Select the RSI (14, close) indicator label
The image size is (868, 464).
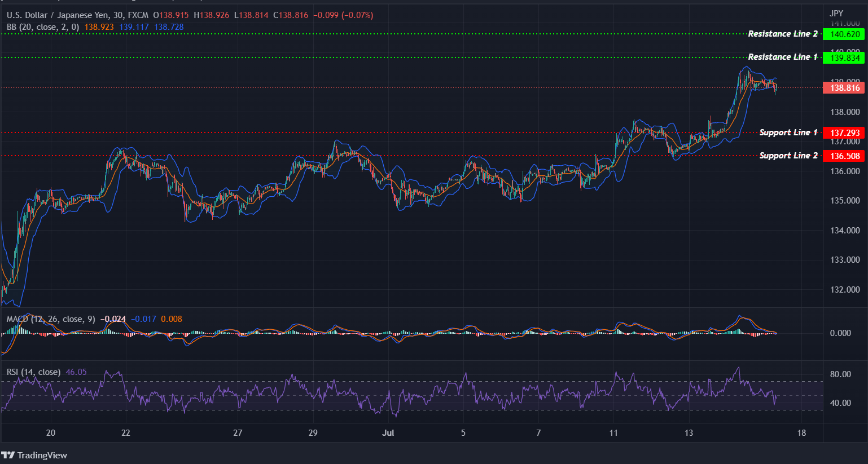coord(33,372)
